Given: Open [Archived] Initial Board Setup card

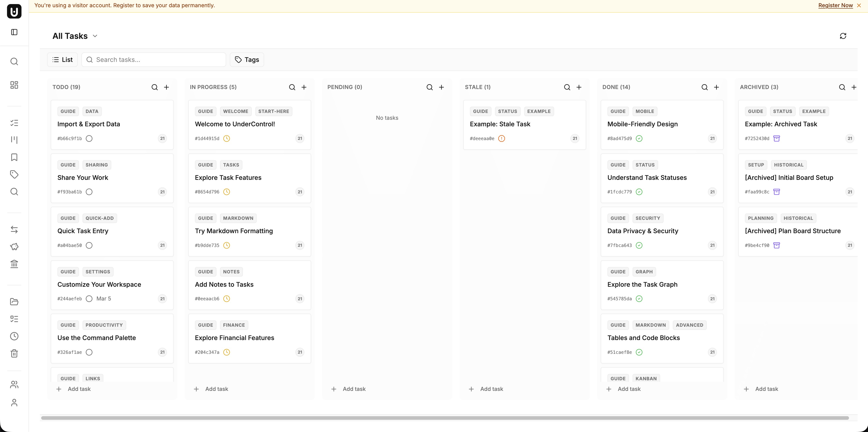Looking at the screenshot, I should point(798,178).
